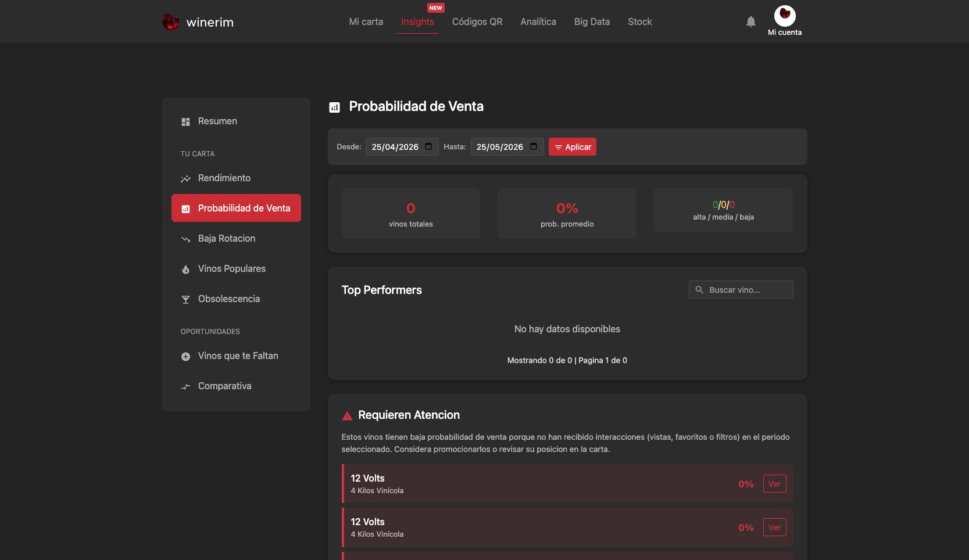Click the Buscar vino search field
969x560 pixels.
point(741,290)
